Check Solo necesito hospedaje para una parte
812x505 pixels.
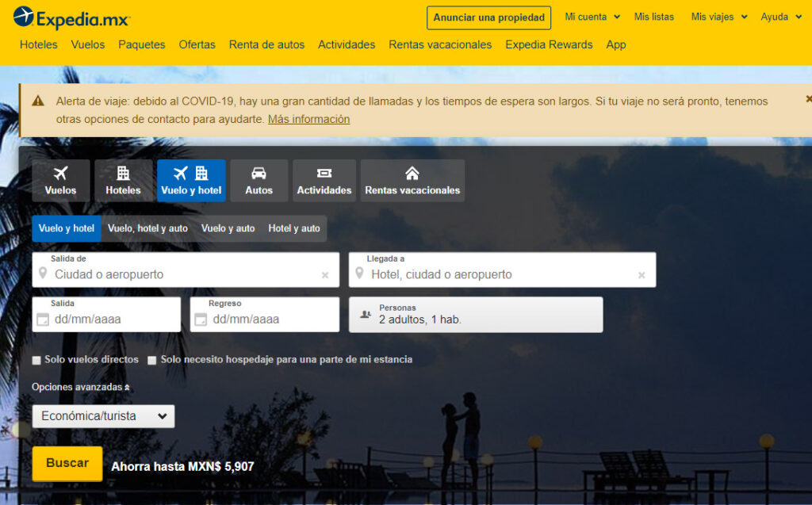[x=152, y=360]
